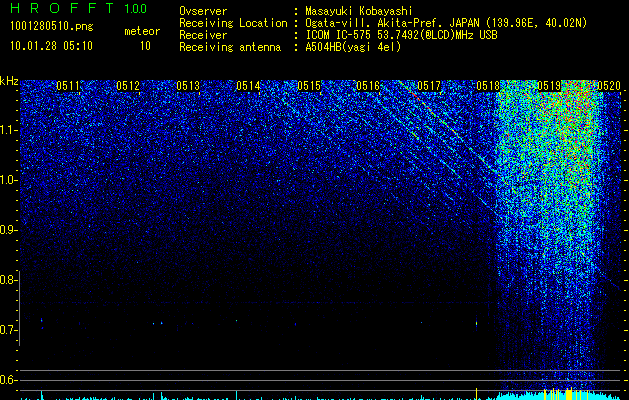Click the 0519 time marker

pyautogui.click(x=549, y=86)
